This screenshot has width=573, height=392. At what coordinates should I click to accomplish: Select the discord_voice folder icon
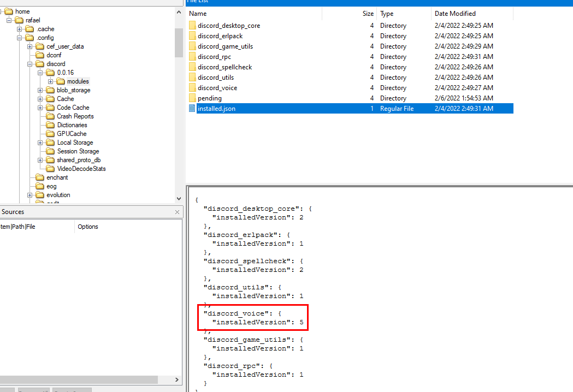[192, 88]
